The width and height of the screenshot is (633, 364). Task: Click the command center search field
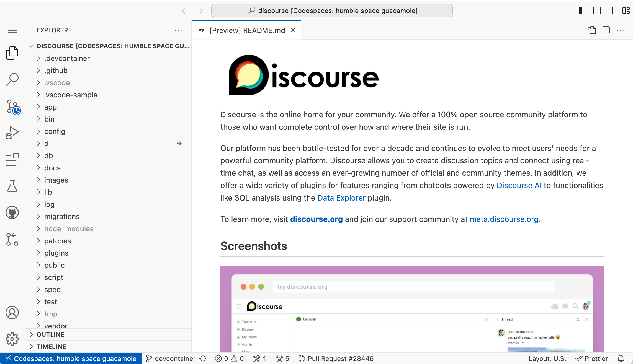332,11
